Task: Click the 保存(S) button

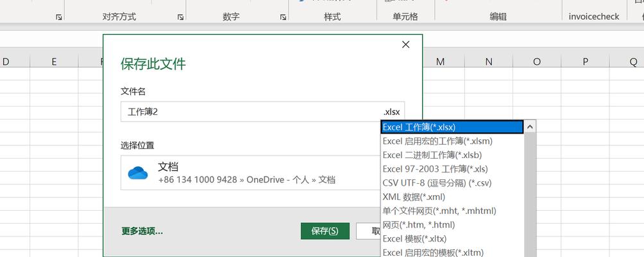Action: pos(325,231)
